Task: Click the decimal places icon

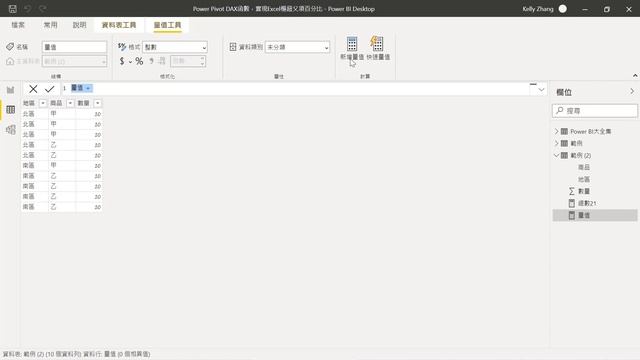Action: click(x=162, y=61)
